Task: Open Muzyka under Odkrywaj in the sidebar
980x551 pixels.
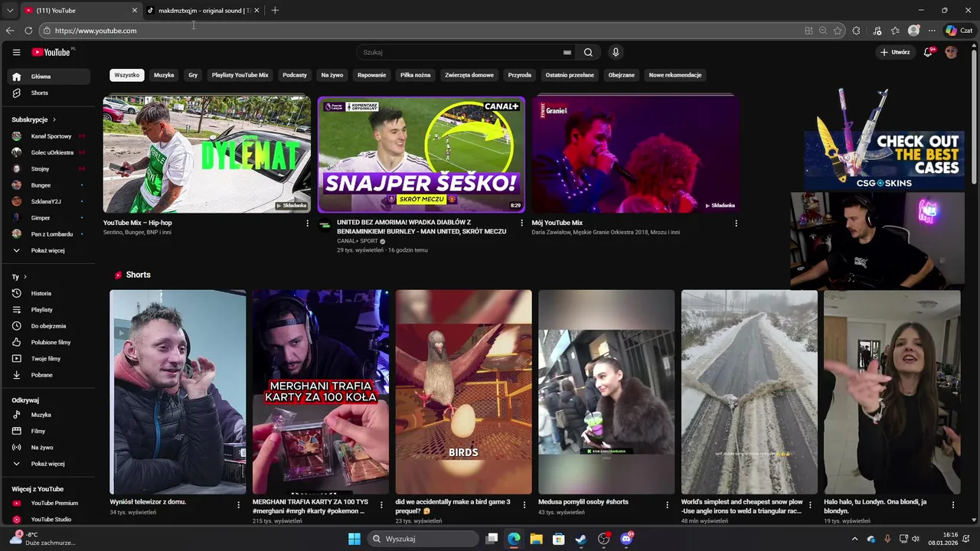Action: click(49, 415)
